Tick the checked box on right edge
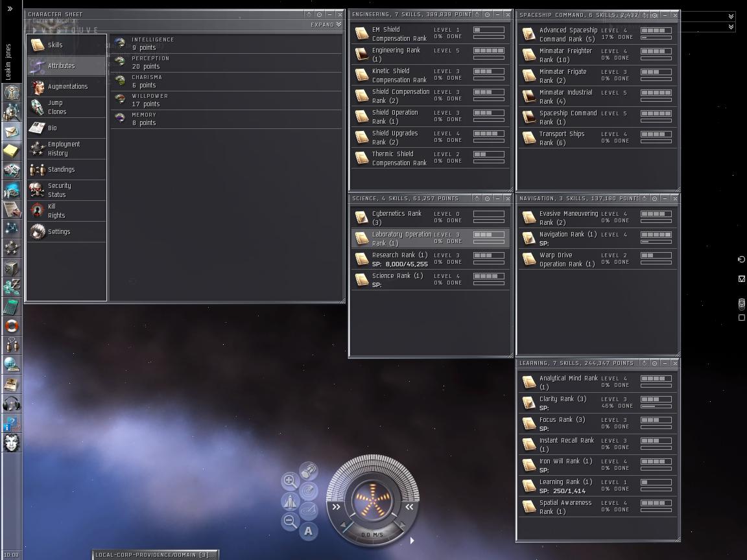The width and height of the screenshot is (747, 560). (x=741, y=279)
